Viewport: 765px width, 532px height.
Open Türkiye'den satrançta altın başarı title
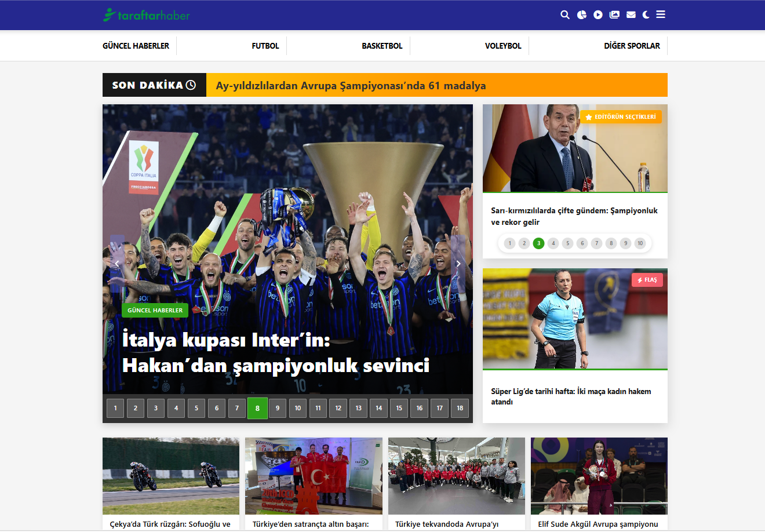311,524
